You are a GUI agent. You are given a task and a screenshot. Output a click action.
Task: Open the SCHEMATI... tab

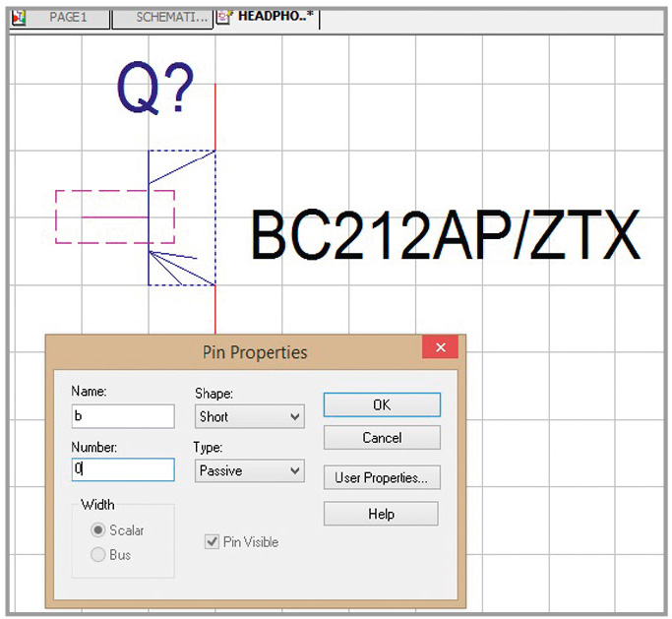162,18
